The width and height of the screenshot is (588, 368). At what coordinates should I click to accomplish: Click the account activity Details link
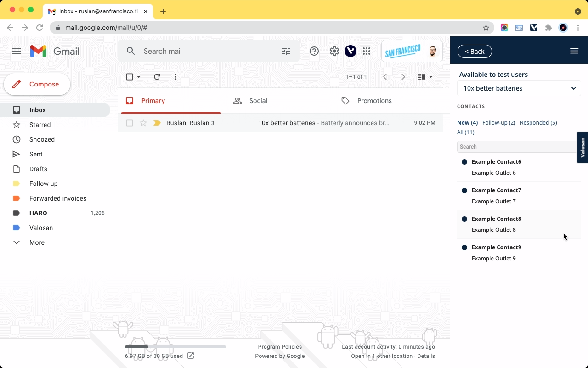[x=426, y=356]
